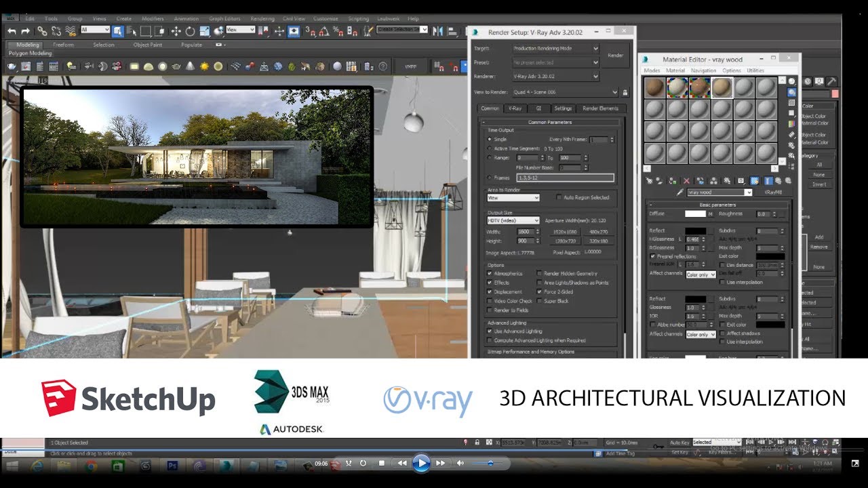868x488 pixels.
Task: Switch to the Render Elements tab
Action: (x=600, y=108)
